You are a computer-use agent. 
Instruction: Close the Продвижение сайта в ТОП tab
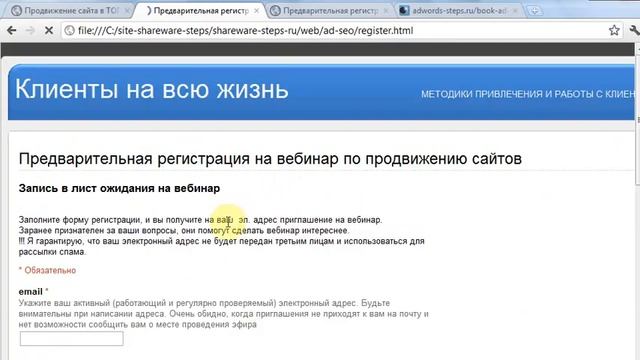click(127, 11)
